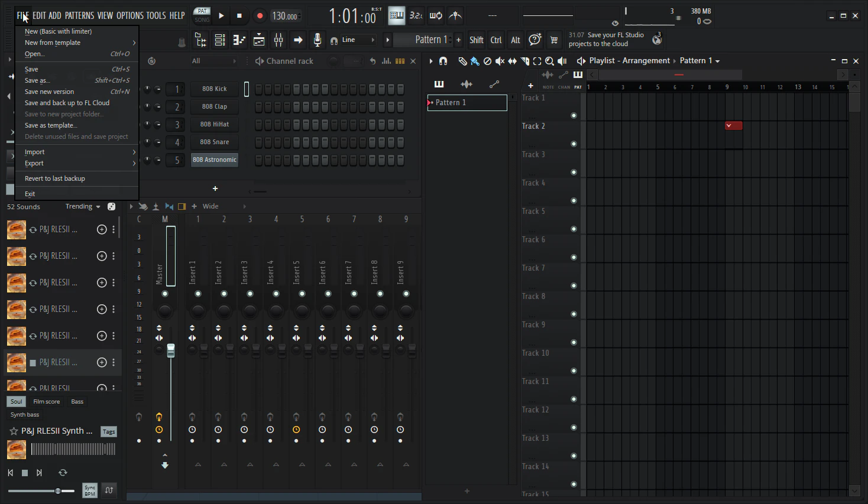Viewport: 868px width, 504px height.
Task: Toggle PAT/SONG playback mode
Action: click(x=202, y=15)
